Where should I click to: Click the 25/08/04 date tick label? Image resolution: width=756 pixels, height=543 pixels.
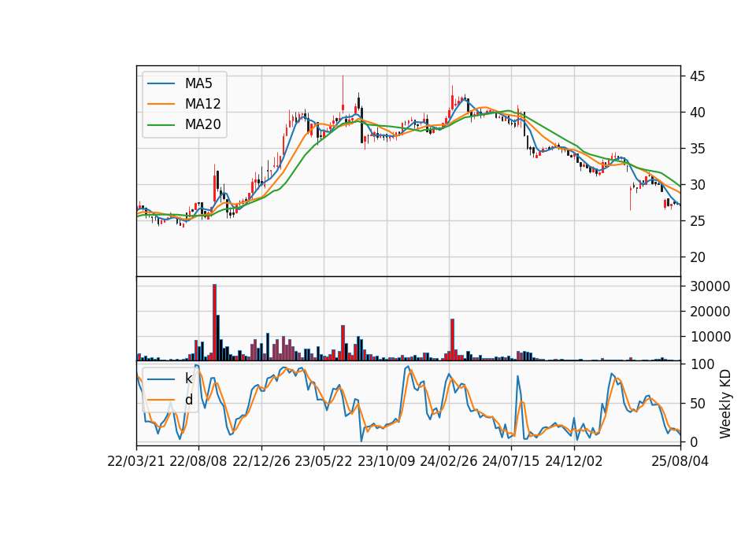680,461
